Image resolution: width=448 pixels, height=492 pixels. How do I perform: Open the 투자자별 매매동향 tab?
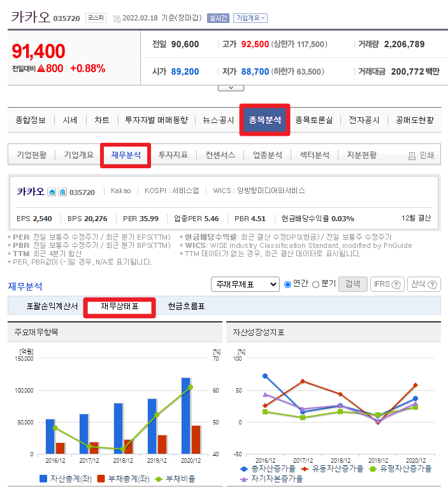click(x=157, y=120)
